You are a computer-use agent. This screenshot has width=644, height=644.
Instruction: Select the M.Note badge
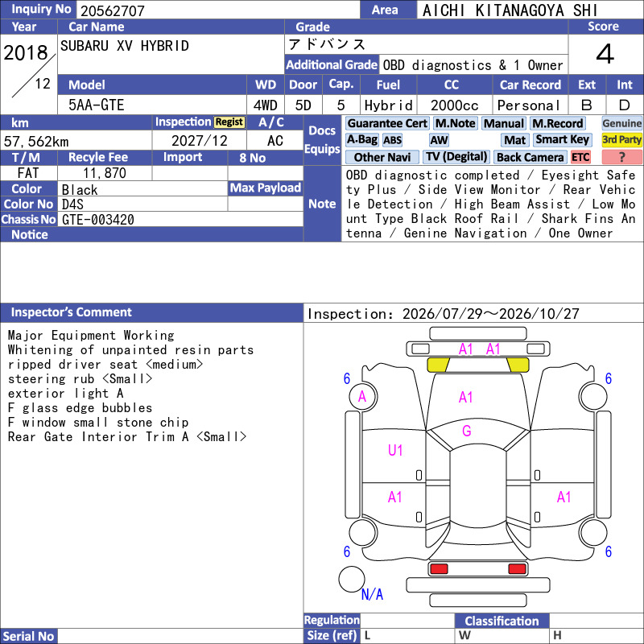click(455, 123)
